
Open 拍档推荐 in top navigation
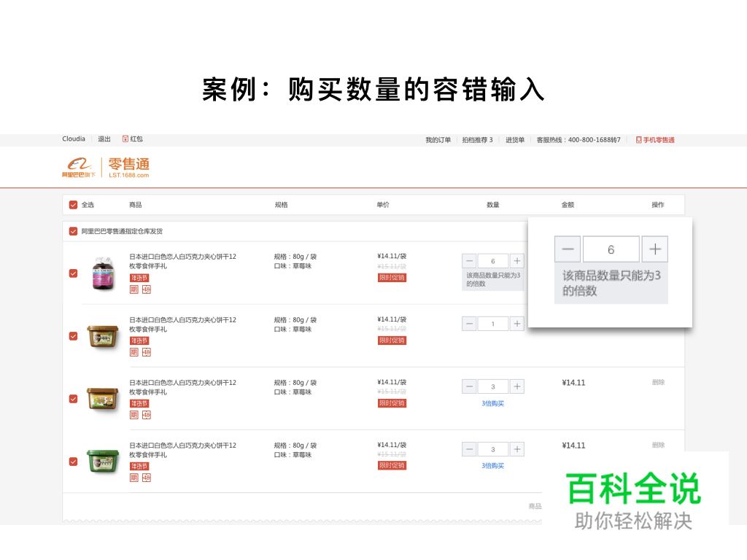click(x=477, y=140)
